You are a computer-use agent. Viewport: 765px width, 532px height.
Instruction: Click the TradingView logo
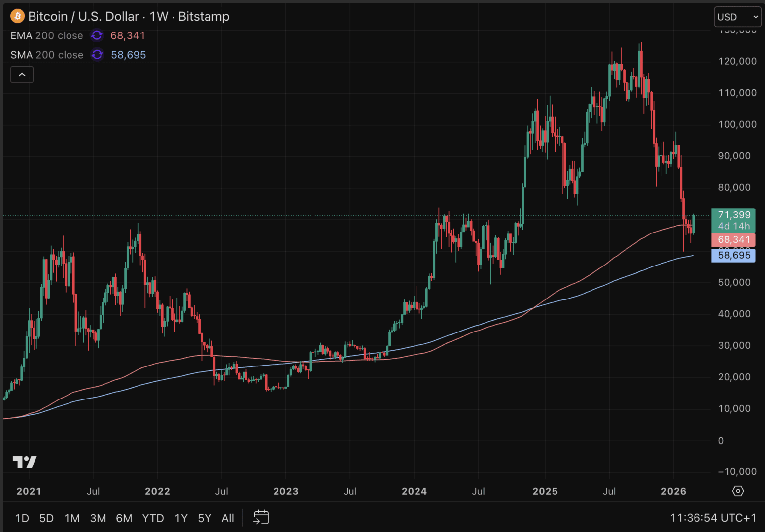click(x=25, y=462)
